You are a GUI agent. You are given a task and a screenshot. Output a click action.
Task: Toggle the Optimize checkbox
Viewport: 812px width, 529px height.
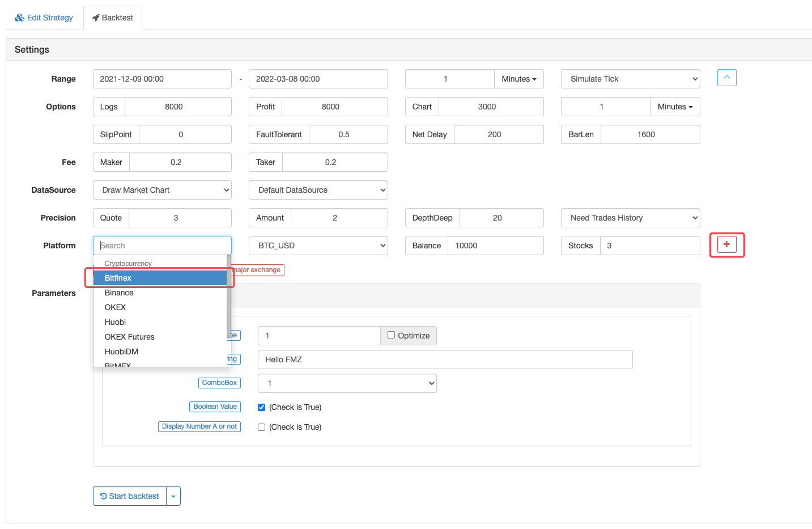point(391,335)
